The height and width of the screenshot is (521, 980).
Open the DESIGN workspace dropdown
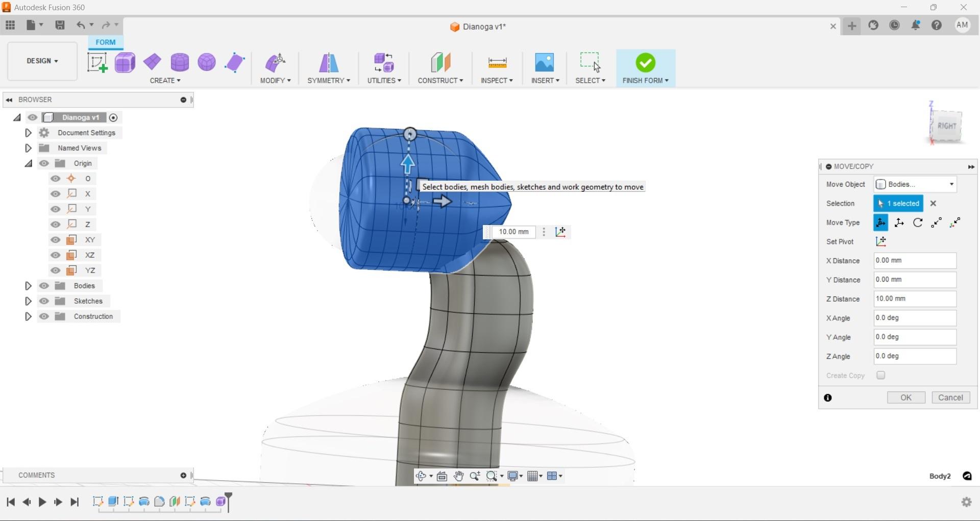[x=42, y=61]
